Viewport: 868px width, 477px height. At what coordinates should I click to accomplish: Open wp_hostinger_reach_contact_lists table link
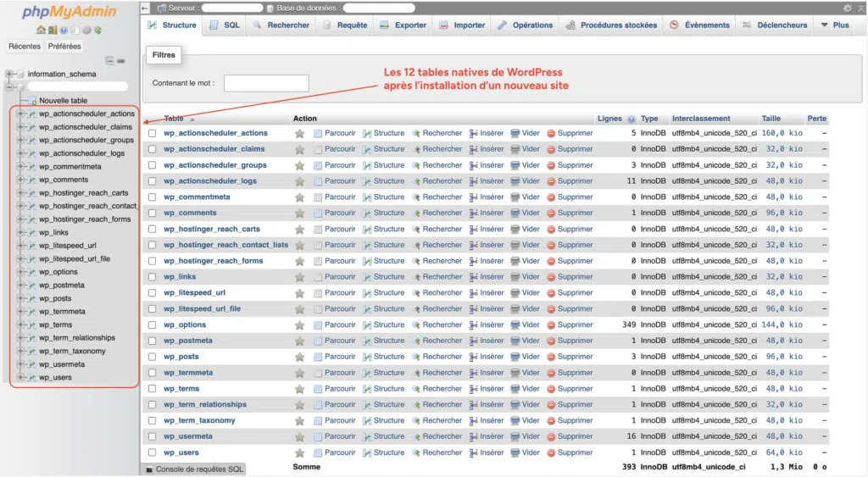point(225,245)
